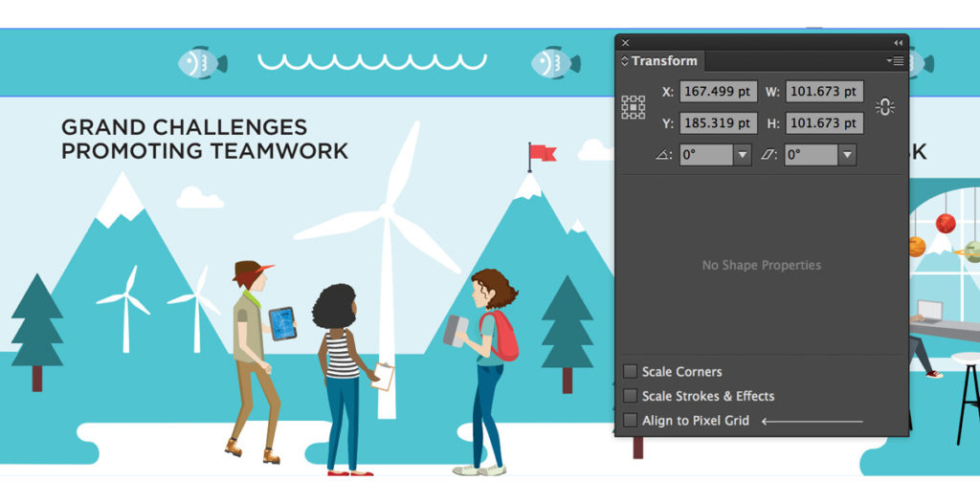Toggle constrain width and height proportions
This screenshot has width=980, height=503.
point(884,107)
